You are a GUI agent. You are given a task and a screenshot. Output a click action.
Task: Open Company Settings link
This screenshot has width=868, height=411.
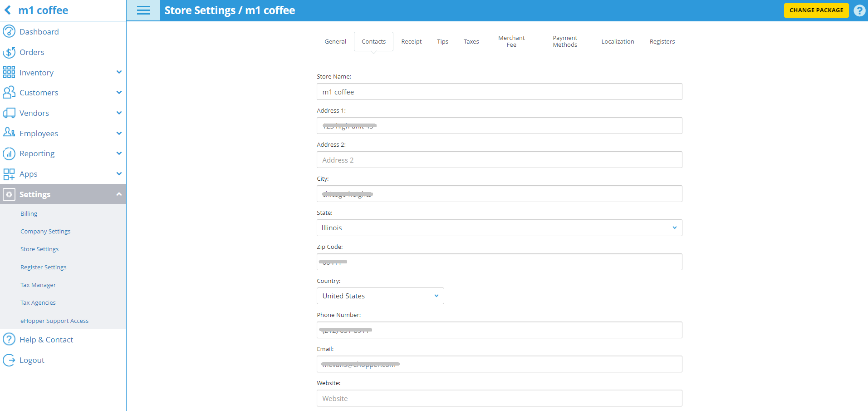click(45, 232)
